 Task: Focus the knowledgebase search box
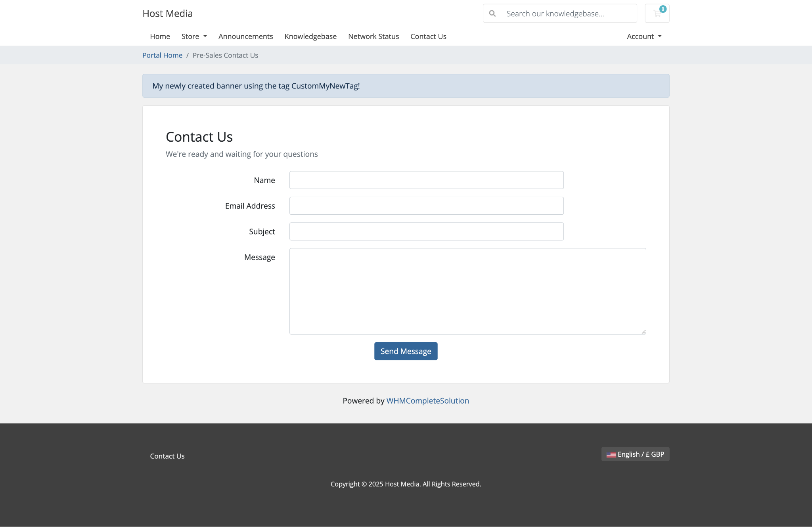pyautogui.click(x=567, y=13)
